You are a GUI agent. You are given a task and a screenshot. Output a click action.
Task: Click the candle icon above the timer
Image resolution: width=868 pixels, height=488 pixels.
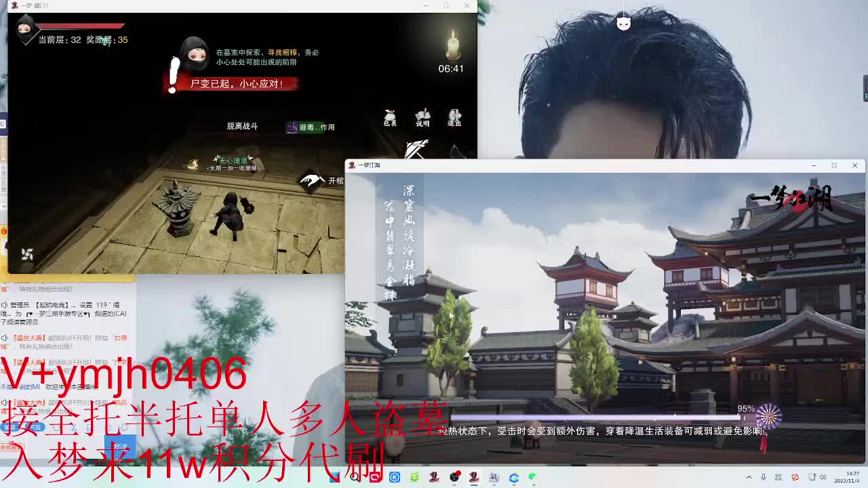point(452,45)
